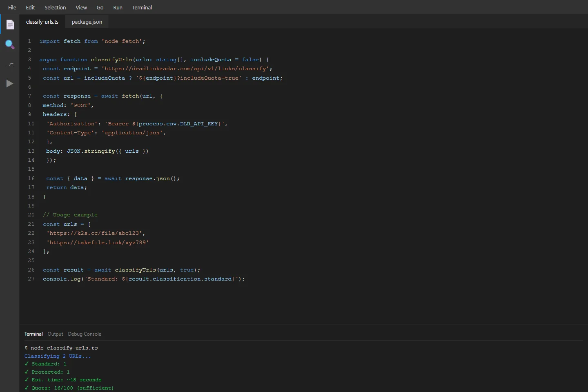Open the Explorer files icon in sidebar
This screenshot has height=392, width=588.
(x=10, y=25)
